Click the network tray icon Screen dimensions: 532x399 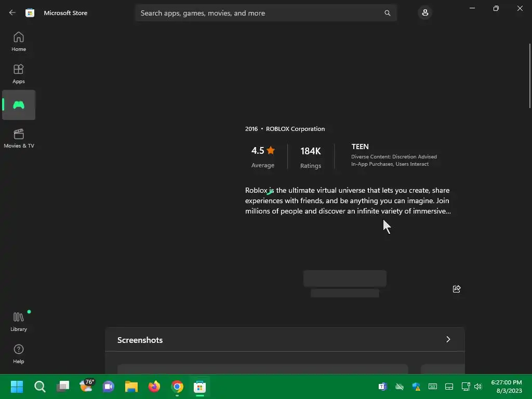tap(465, 387)
